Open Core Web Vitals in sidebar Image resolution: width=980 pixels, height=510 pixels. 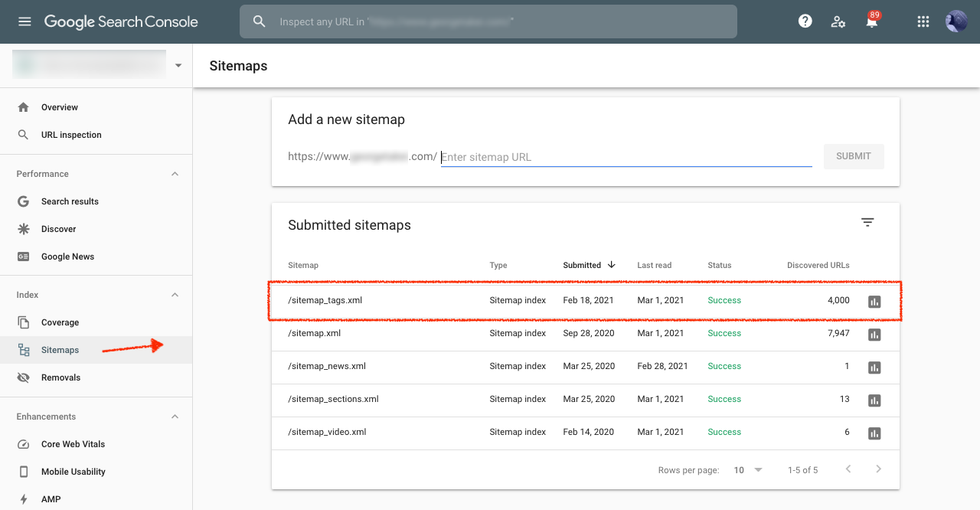72,444
